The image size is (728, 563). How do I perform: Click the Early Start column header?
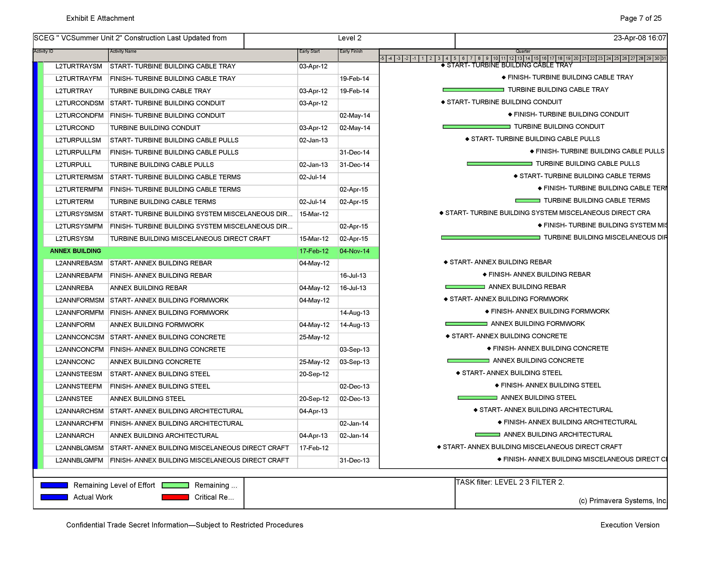coord(318,55)
